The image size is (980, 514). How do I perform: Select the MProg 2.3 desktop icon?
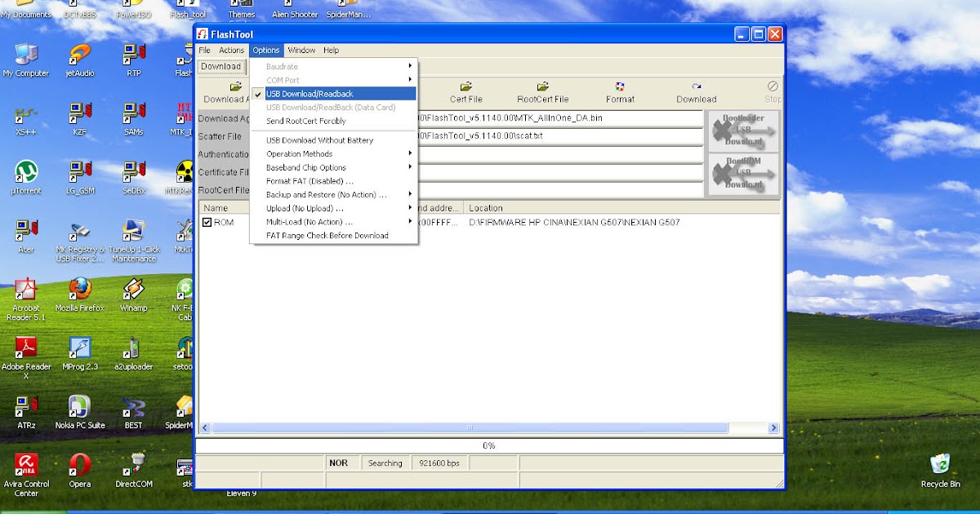click(x=80, y=348)
